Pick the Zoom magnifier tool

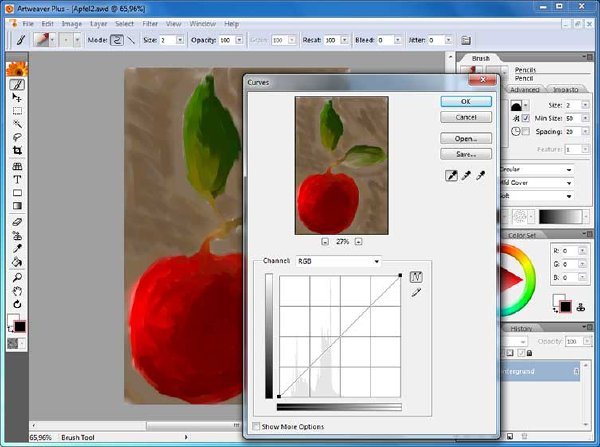click(17, 277)
